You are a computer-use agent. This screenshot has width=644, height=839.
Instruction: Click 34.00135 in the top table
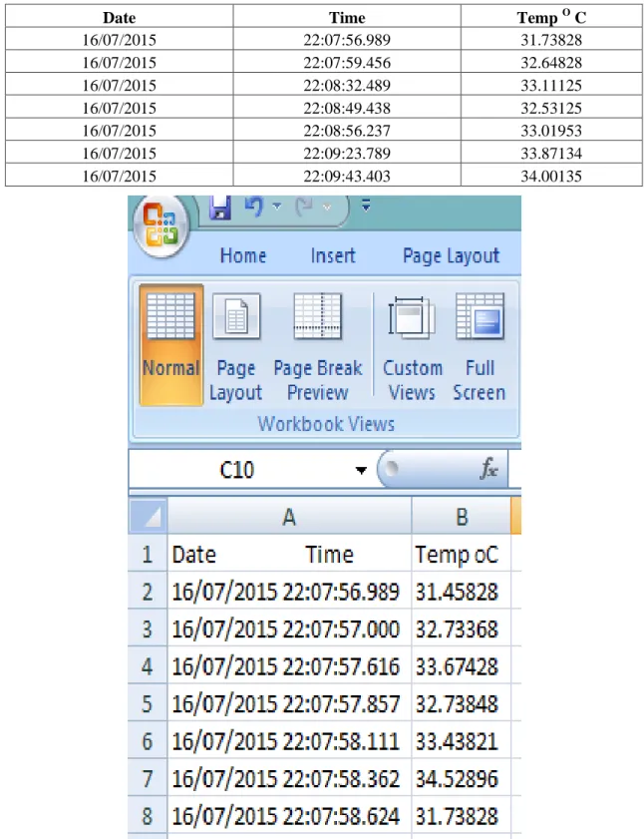pyautogui.click(x=551, y=176)
